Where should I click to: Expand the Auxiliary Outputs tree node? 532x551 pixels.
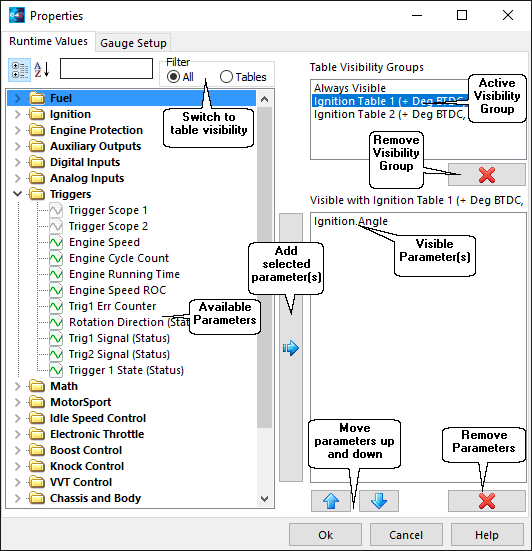pyautogui.click(x=18, y=146)
